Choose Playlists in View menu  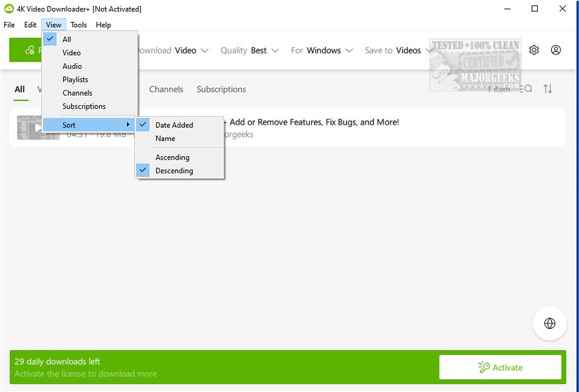tap(90, 79)
